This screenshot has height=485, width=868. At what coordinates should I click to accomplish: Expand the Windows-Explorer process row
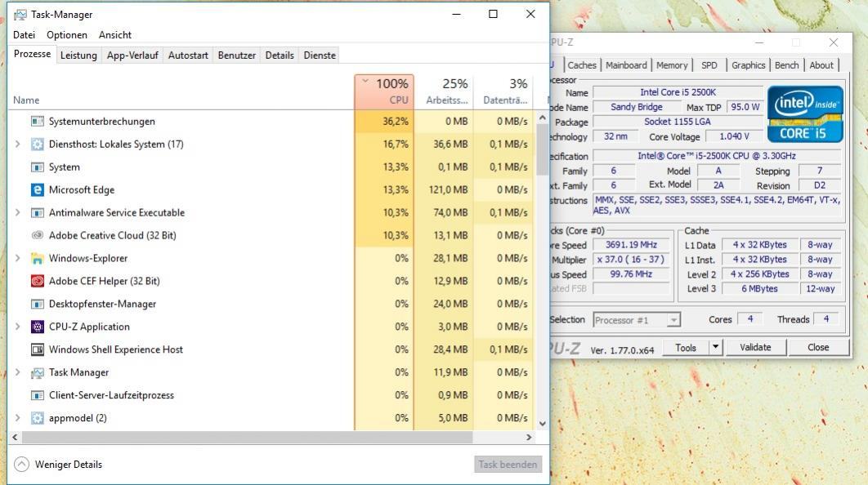coord(18,258)
